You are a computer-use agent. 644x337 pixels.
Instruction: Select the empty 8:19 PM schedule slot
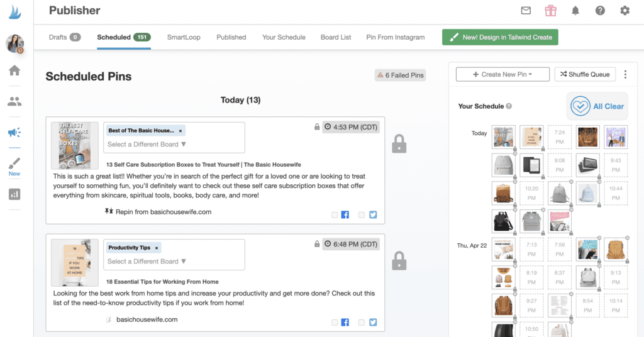coord(531,277)
